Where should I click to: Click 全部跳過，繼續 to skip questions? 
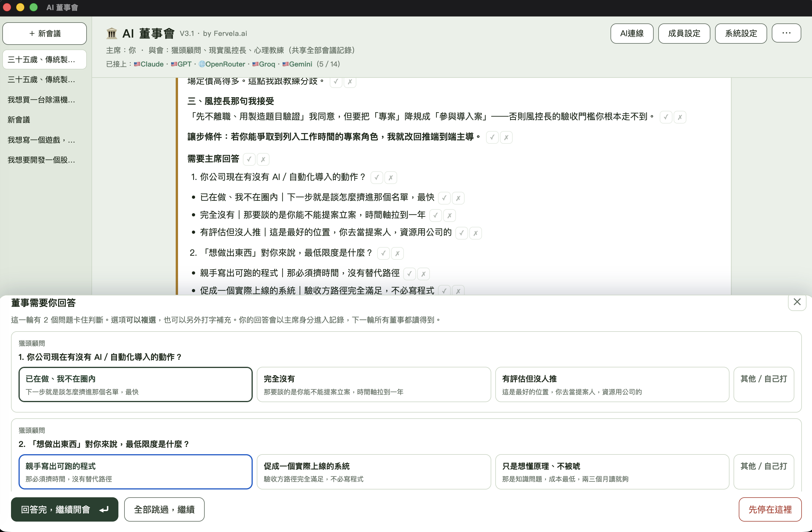(x=164, y=509)
